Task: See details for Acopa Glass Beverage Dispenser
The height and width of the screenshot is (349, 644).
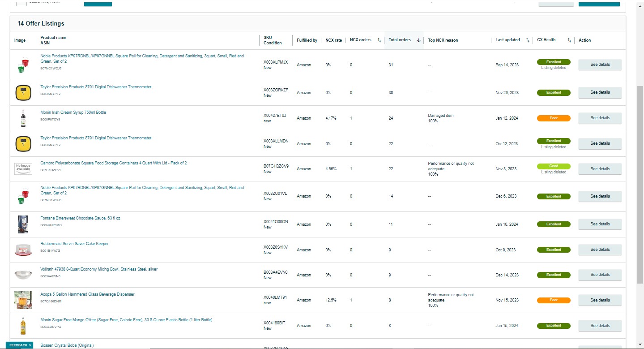Action: coord(600,300)
